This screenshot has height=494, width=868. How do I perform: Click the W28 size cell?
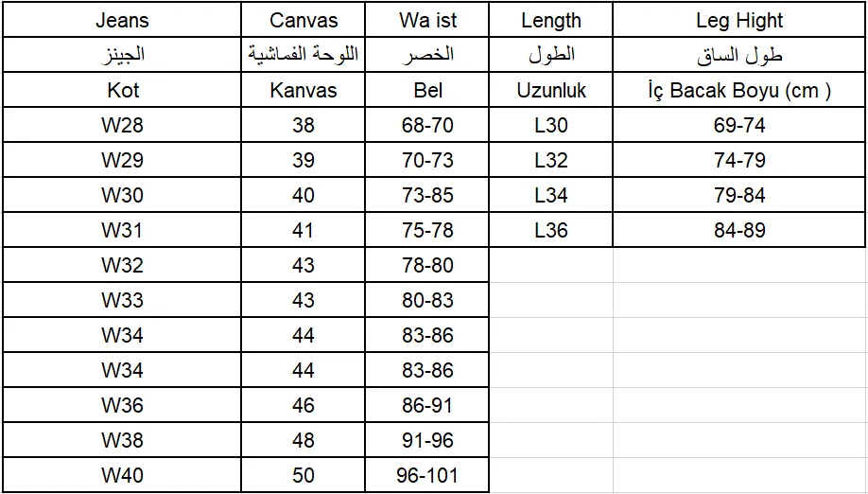pyautogui.click(x=122, y=125)
